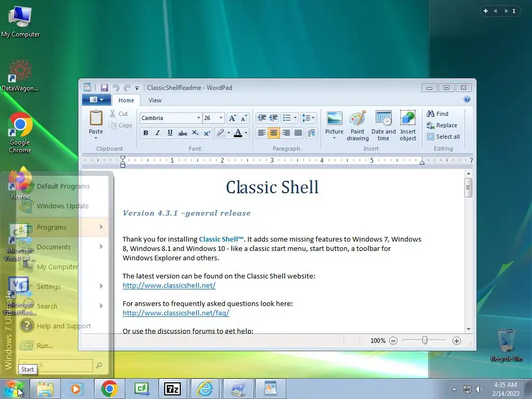Click Select all in Editing group
Viewport: 532px width, 399px height.
pos(444,137)
